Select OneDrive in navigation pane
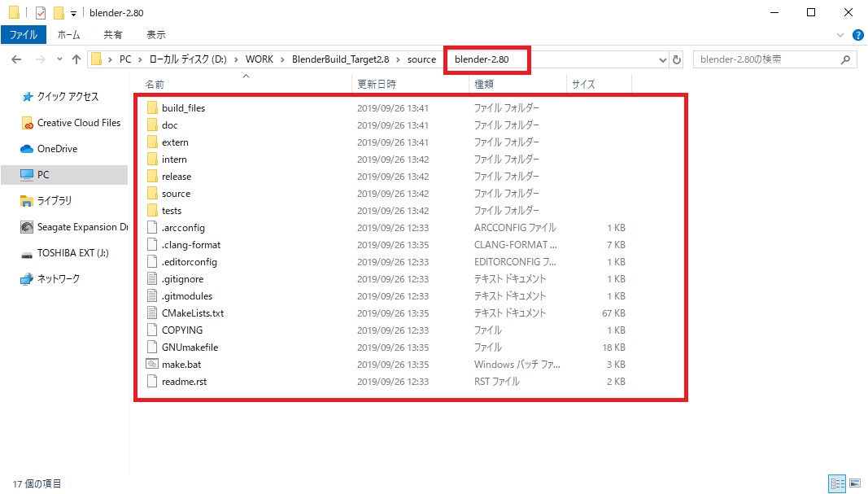Screen dimensions: 868x494 pos(57,149)
